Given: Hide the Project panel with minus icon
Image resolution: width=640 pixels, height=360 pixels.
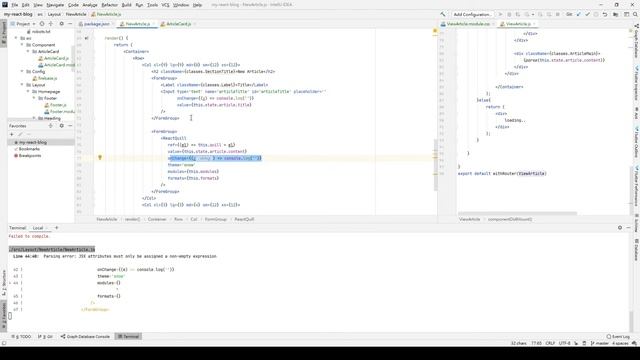Looking at the screenshot, I should (x=70, y=24).
